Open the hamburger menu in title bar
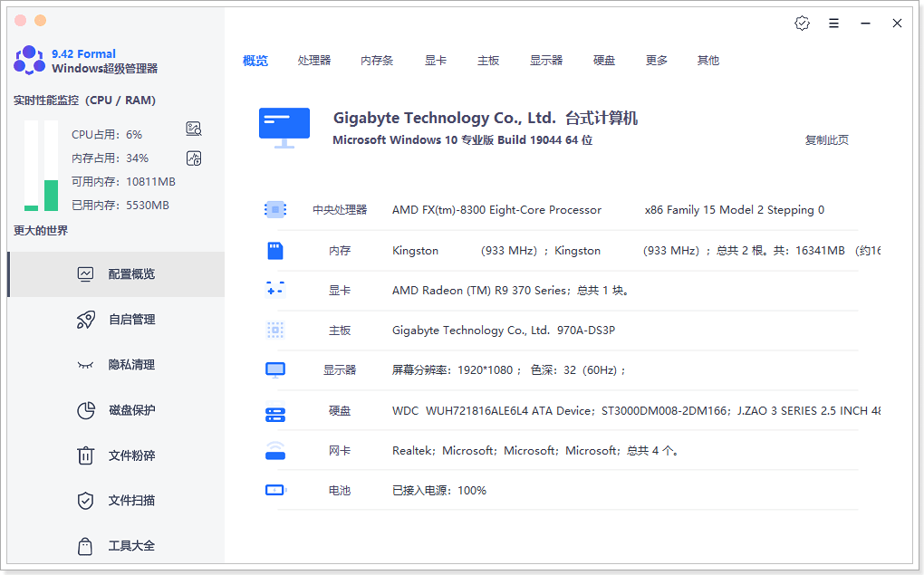The height and width of the screenshot is (575, 924). point(833,23)
